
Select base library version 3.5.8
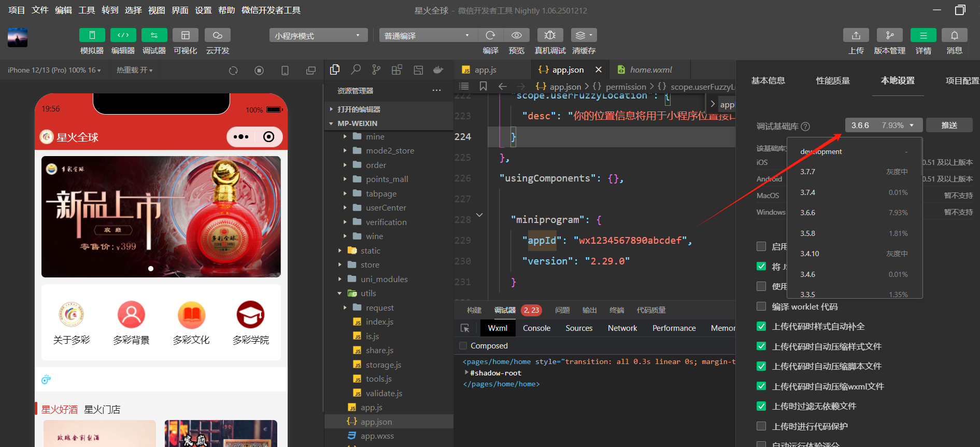(855, 233)
